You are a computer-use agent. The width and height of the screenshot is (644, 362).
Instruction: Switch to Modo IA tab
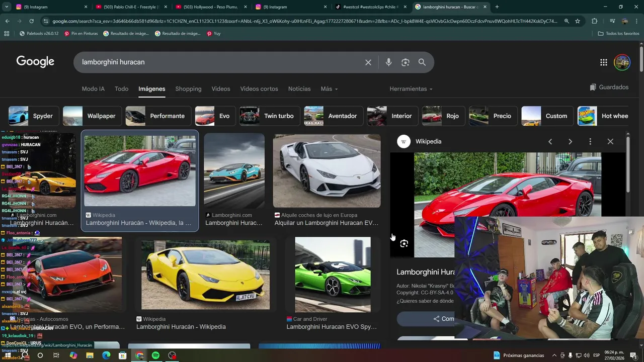(x=93, y=89)
